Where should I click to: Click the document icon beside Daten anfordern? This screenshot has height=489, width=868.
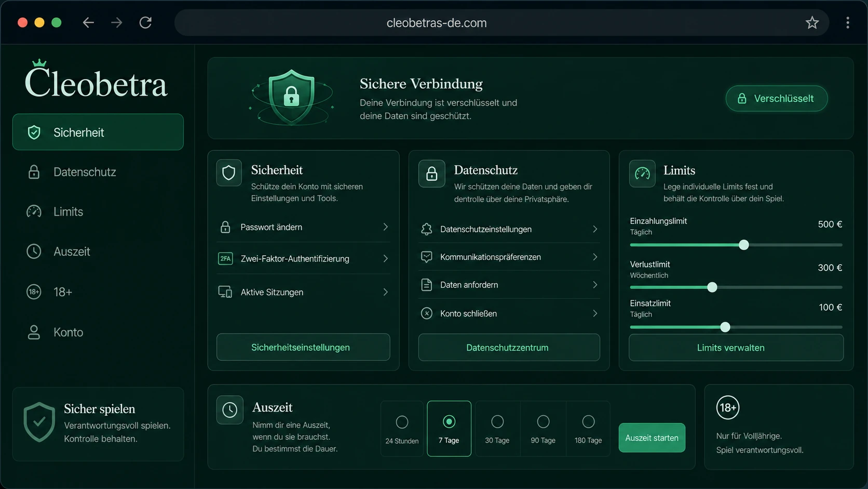click(427, 285)
